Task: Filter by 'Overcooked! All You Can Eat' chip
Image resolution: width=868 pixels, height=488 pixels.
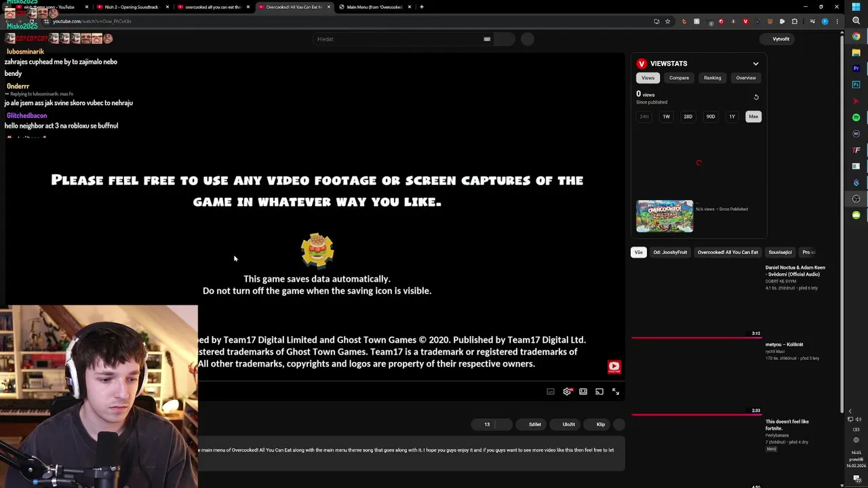Action: point(728,252)
